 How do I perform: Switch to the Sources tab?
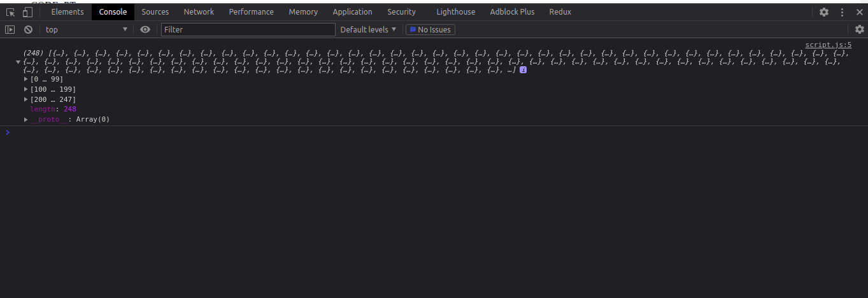pos(155,12)
